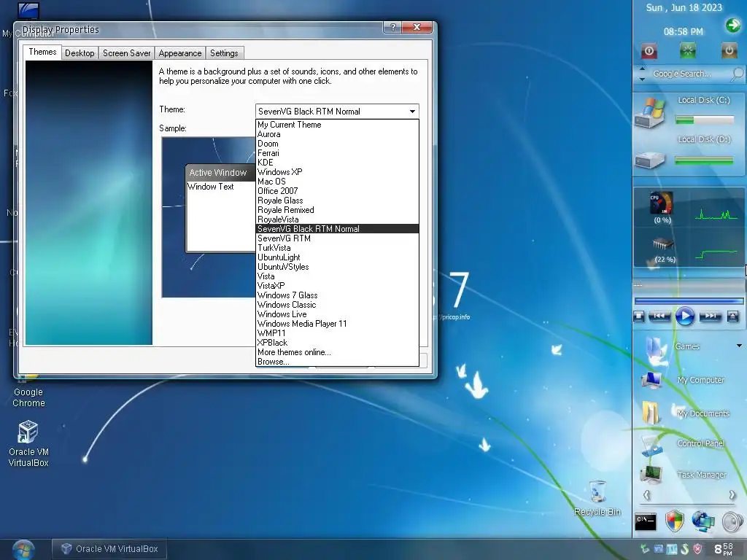Select Windows 7 Glass theme

click(x=338, y=295)
